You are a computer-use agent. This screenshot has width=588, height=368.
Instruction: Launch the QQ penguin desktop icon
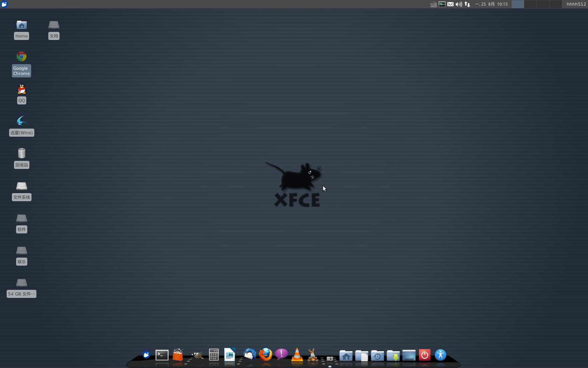click(22, 89)
